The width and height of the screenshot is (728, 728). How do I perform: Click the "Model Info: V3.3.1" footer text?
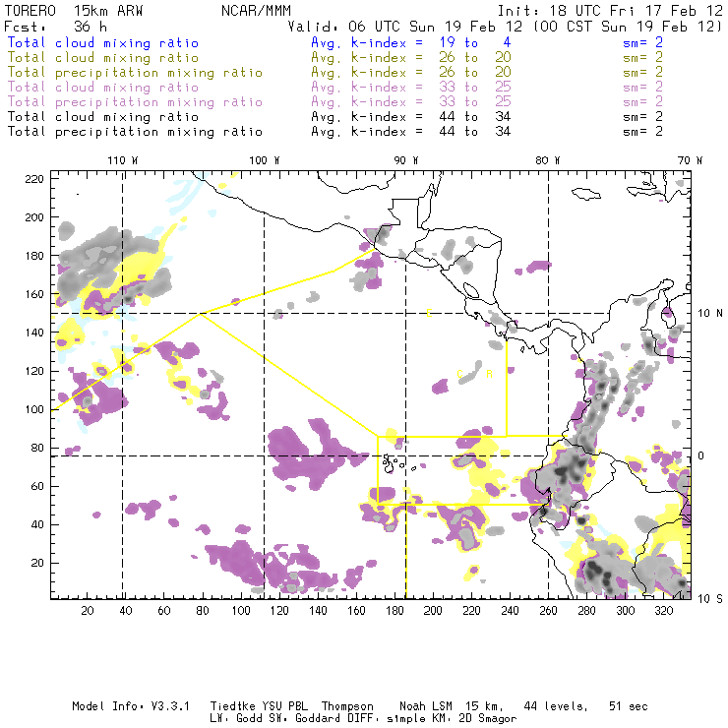click(x=131, y=706)
